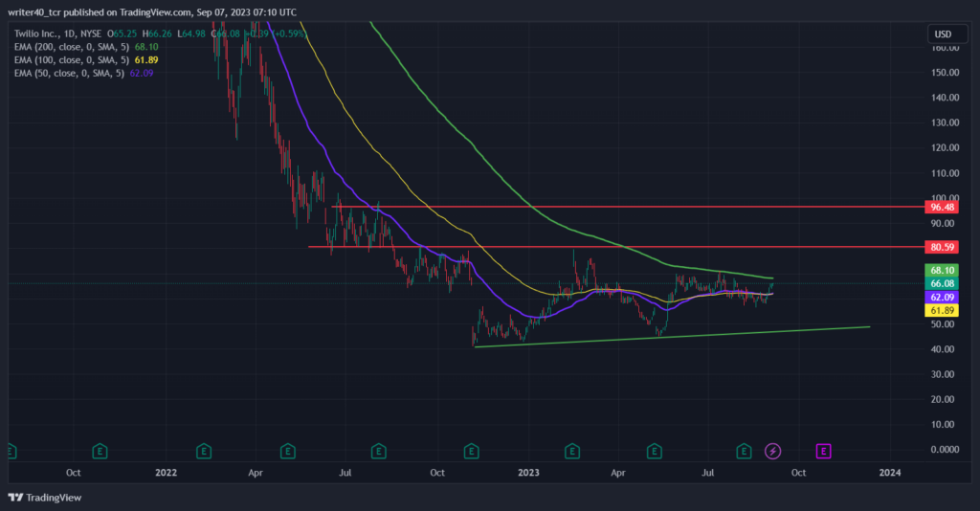
Task: Click green 68.10 EMA axis label
Action: click(x=942, y=270)
